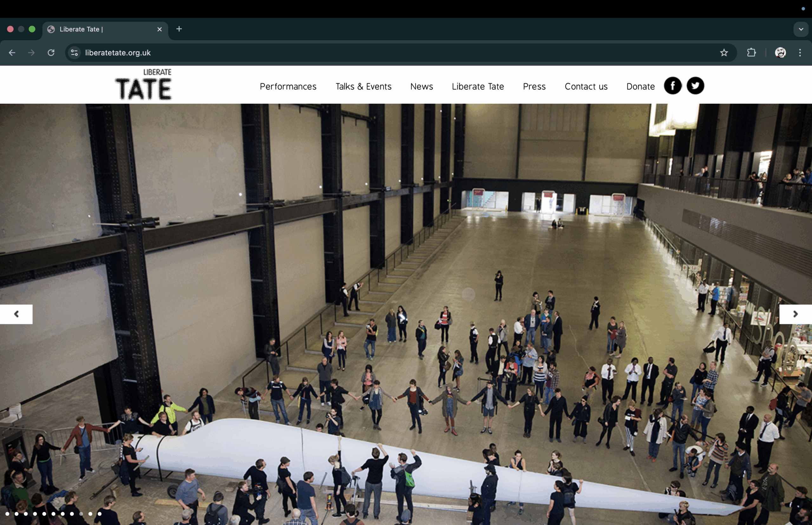
Task: Open the Contact us link
Action: tap(586, 87)
